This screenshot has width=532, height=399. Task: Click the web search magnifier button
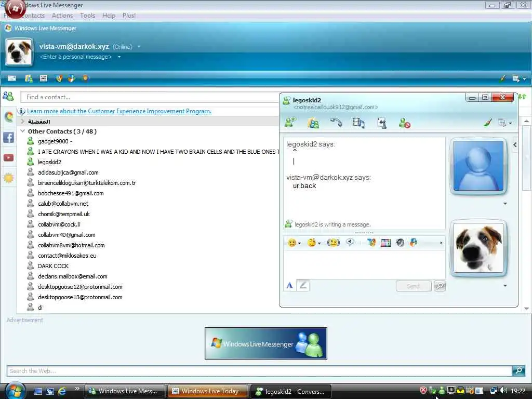(x=518, y=370)
